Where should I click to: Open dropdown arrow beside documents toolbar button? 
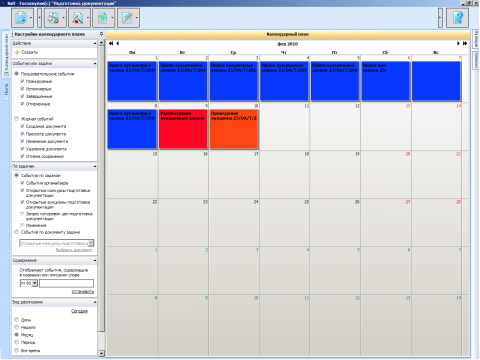coord(31,18)
